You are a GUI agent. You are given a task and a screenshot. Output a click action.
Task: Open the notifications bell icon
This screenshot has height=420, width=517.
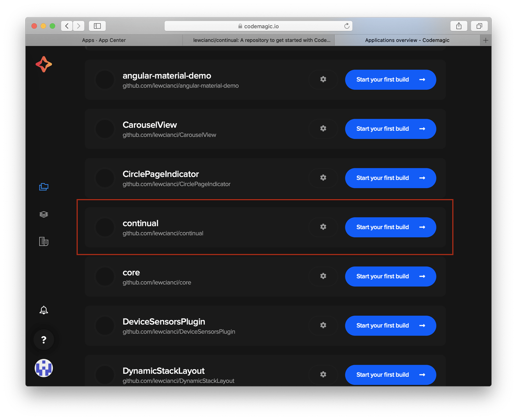(x=44, y=310)
